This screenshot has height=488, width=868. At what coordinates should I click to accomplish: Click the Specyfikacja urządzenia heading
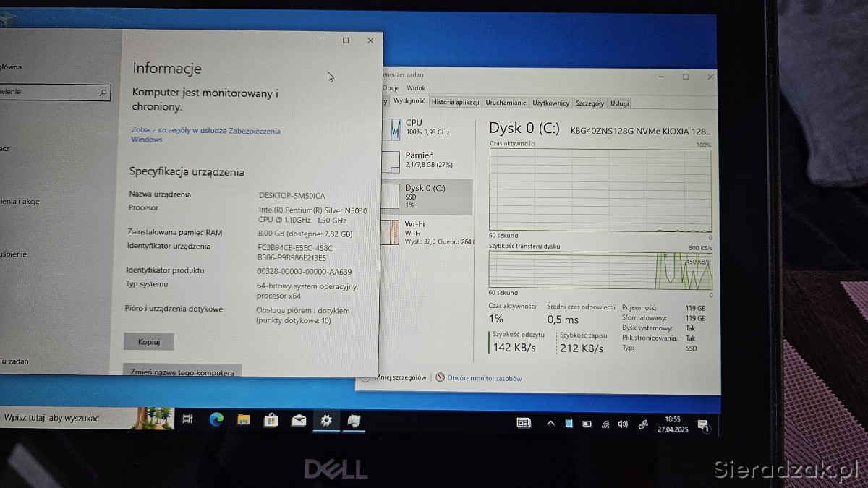click(x=187, y=172)
